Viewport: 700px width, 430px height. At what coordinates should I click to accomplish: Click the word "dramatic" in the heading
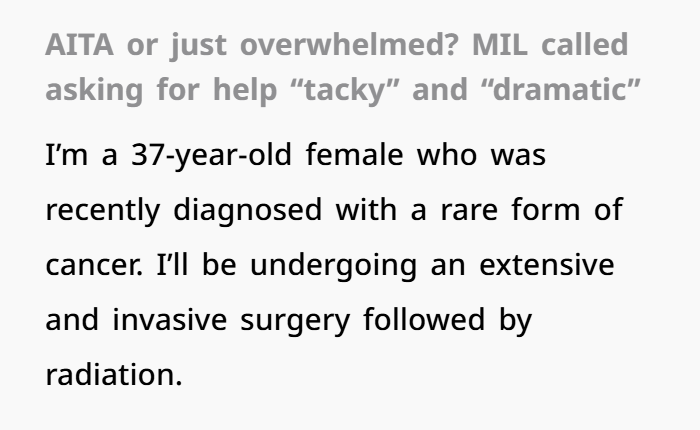(561, 90)
